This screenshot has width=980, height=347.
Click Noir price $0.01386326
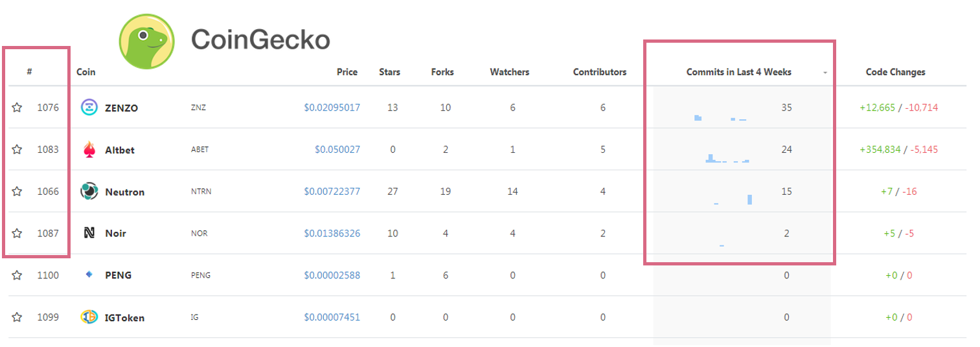pos(332,233)
